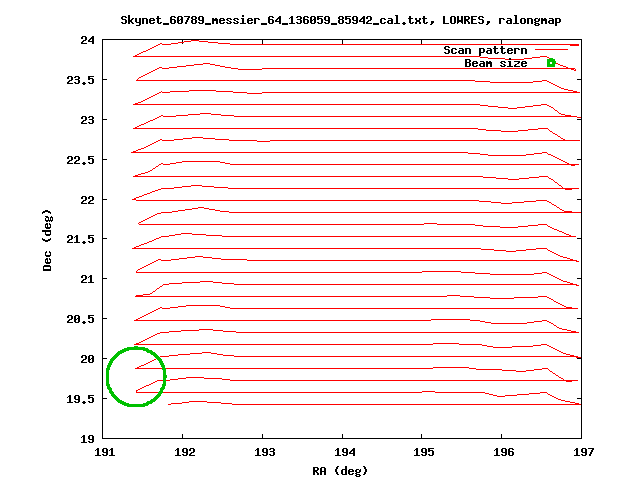Click the 'RA (deg)' axis label
The height and width of the screenshot is (480, 640).
pos(340,471)
